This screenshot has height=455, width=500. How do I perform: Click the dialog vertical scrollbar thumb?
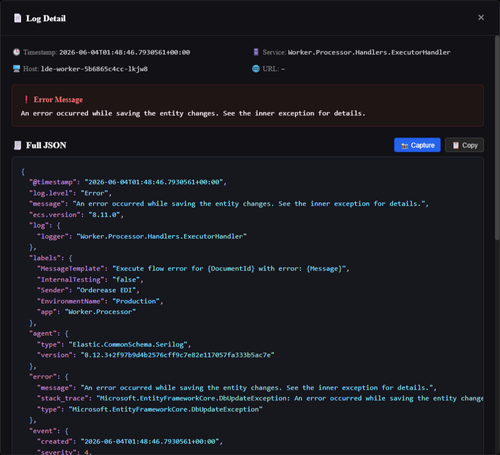tap(497, 138)
